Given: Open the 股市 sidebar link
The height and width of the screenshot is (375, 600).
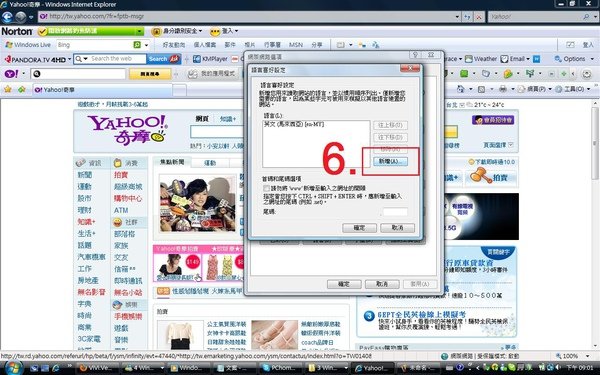Looking at the screenshot, I should tap(85, 198).
